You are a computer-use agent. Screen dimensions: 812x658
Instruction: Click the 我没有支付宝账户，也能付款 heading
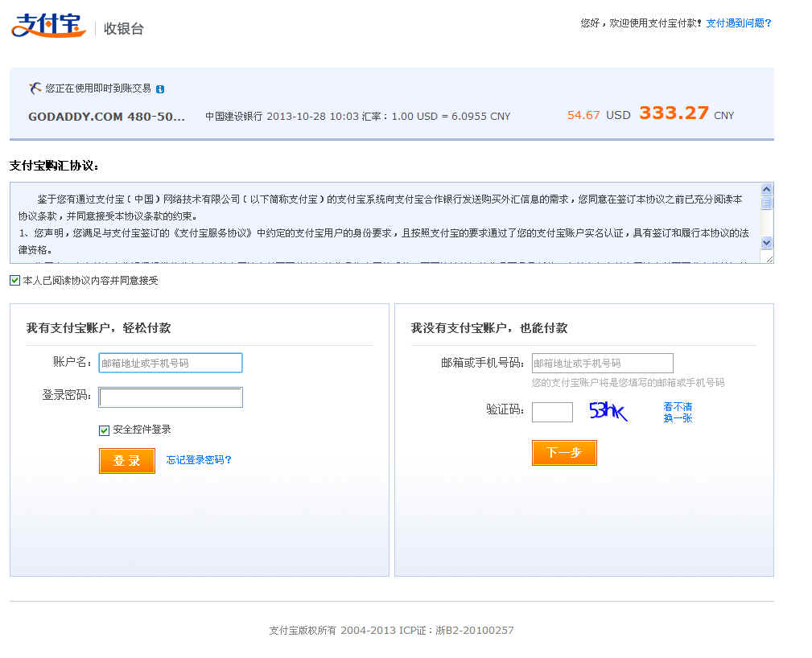click(x=488, y=327)
